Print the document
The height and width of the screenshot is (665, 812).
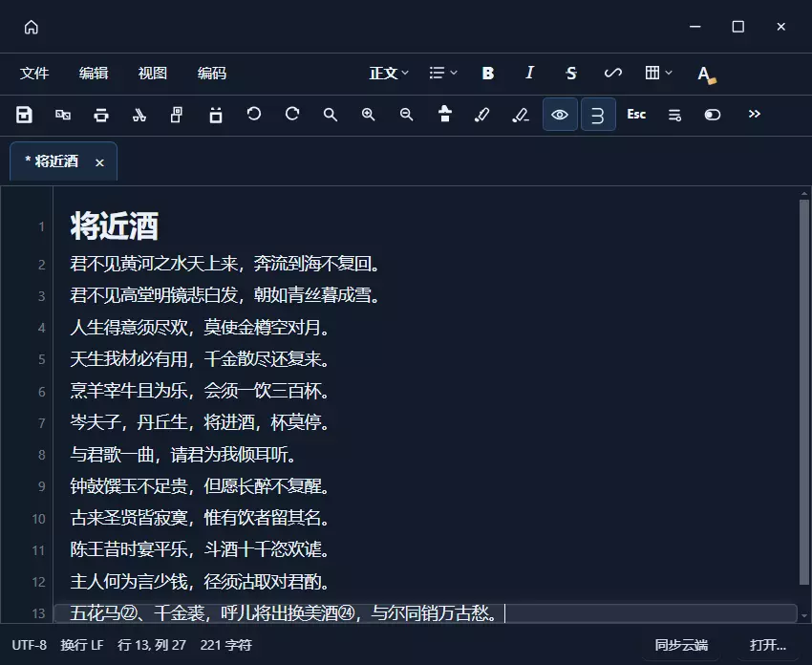101,115
